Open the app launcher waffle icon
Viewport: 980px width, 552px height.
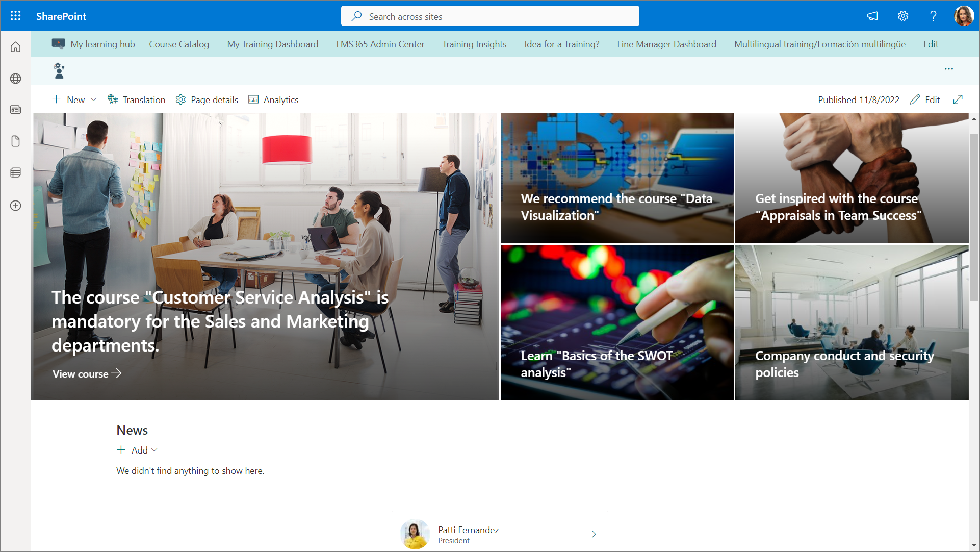(x=15, y=16)
